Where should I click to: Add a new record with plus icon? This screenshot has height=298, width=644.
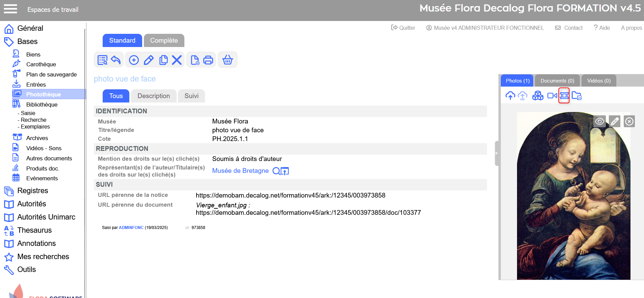[134, 60]
